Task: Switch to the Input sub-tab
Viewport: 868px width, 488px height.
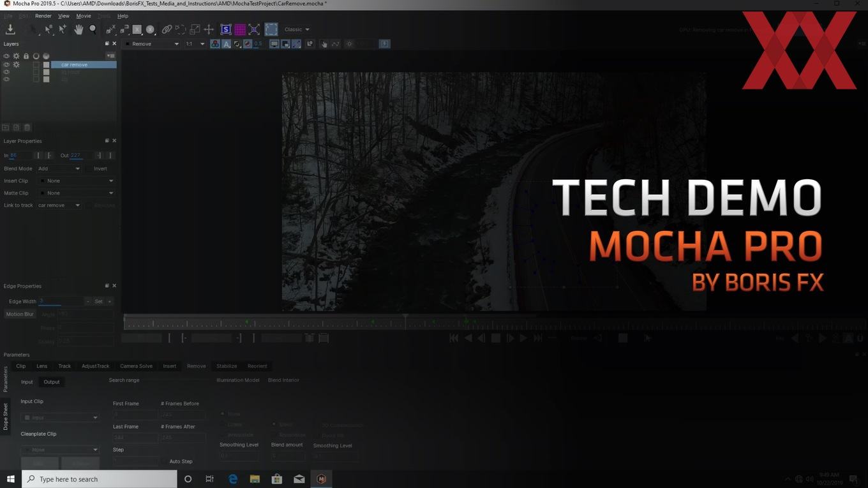Action: click(27, 382)
